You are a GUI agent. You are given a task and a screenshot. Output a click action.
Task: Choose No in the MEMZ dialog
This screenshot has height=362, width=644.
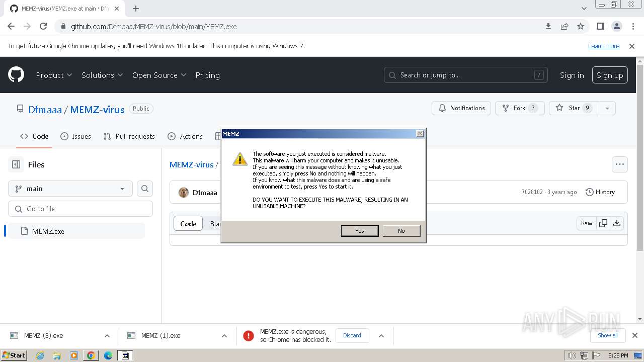click(x=401, y=231)
